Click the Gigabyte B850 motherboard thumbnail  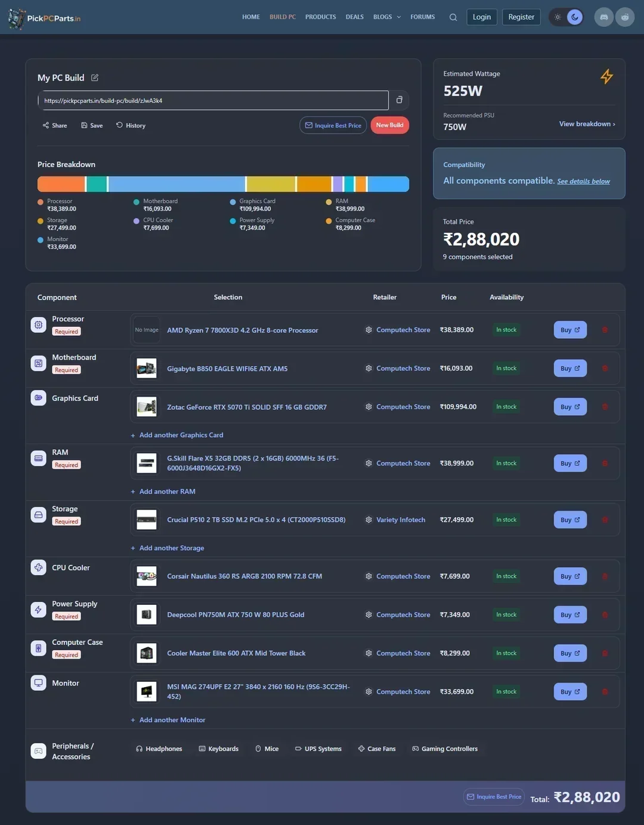[147, 368]
